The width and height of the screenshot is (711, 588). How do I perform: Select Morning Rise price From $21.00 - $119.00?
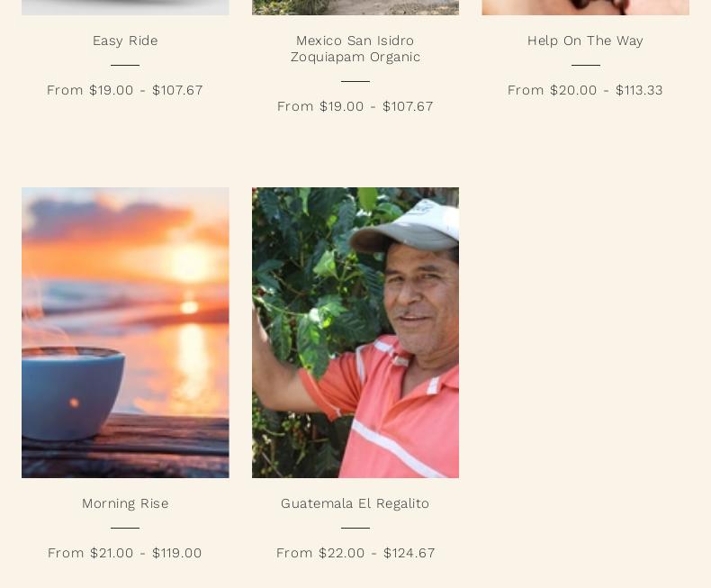pos(125,553)
